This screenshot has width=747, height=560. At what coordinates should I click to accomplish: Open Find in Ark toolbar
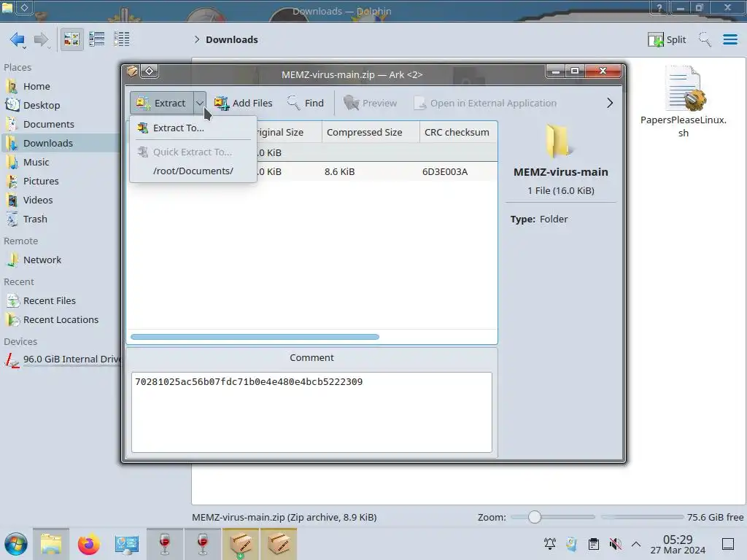pyautogui.click(x=306, y=103)
